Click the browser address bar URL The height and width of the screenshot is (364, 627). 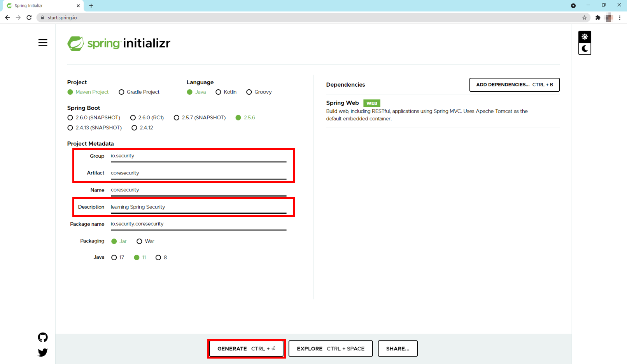[x=62, y=17]
